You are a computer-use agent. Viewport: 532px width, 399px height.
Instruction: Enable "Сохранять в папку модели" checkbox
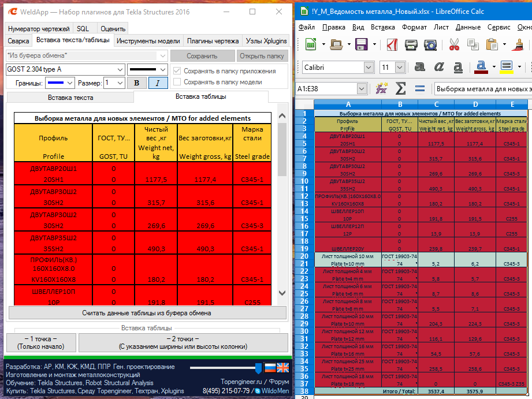(x=178, y=82)
